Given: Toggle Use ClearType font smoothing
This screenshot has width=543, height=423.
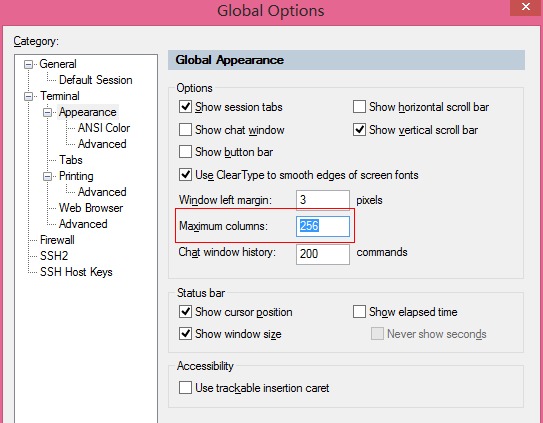Looking at the screenshot, I should point(185,175).
